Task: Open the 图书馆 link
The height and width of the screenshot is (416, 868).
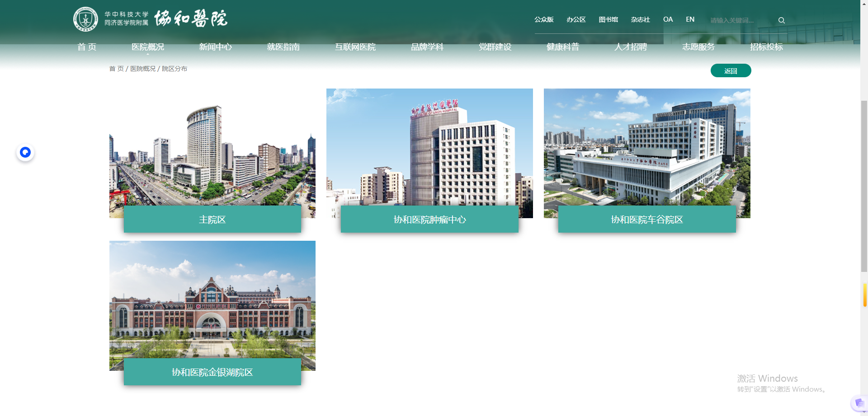Action: pos(608,19)
